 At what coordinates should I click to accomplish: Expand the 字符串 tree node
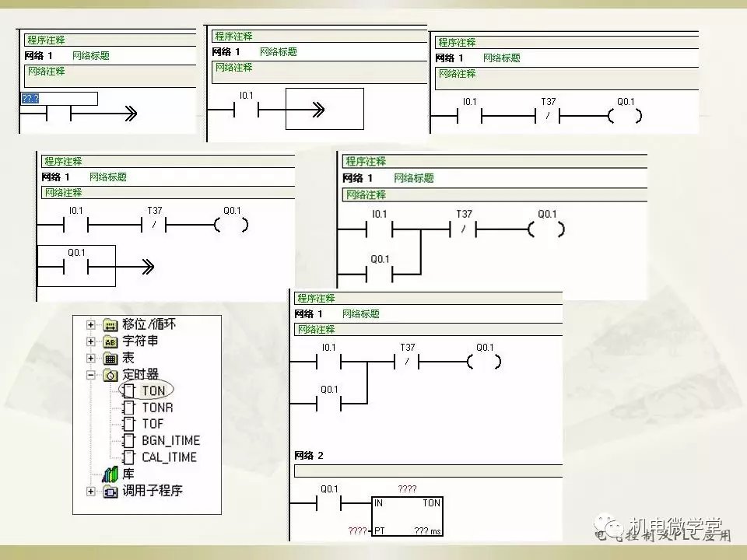coord(91,341)
